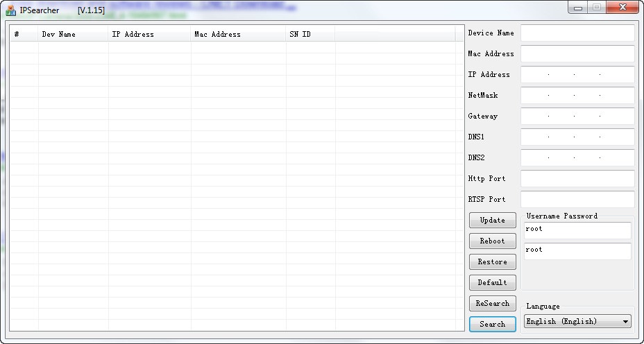Click into the IP Address input field
The image size is (644, 344).
point(577,74)
